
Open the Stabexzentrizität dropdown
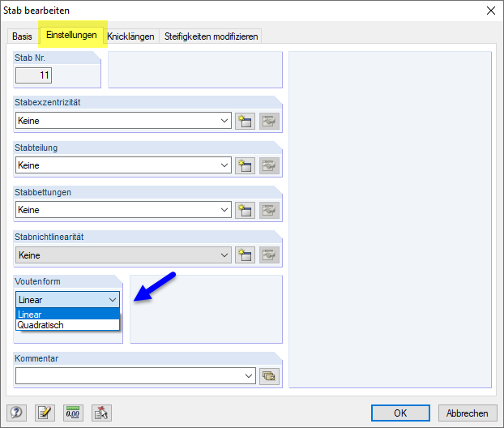(123, 121)
